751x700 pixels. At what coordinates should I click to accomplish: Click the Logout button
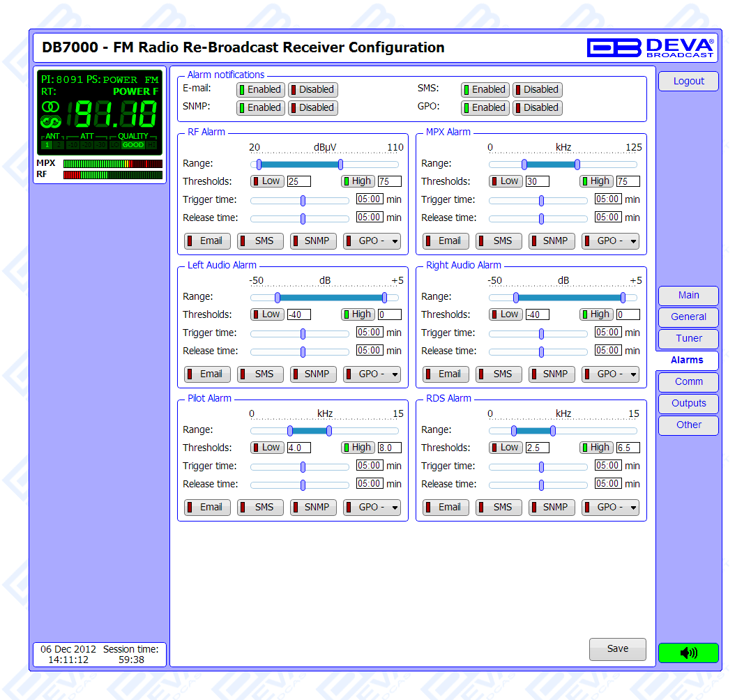pos(688,81)
